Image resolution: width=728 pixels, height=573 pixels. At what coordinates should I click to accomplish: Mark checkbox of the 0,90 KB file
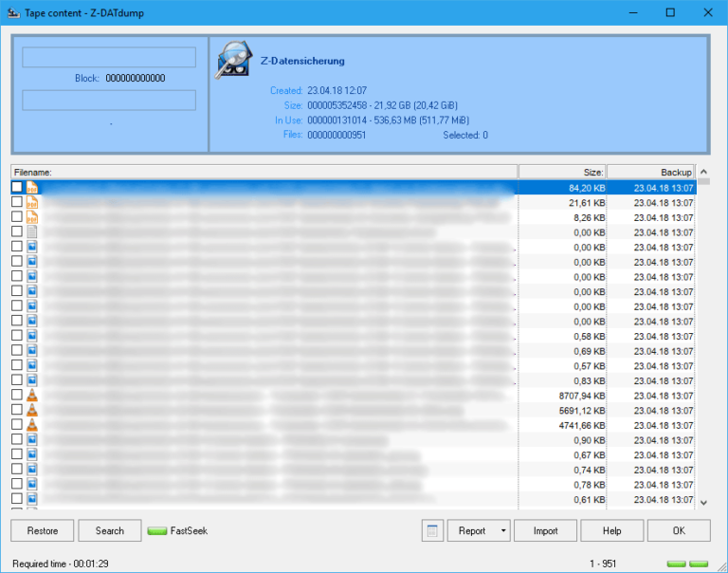point(17,439)
